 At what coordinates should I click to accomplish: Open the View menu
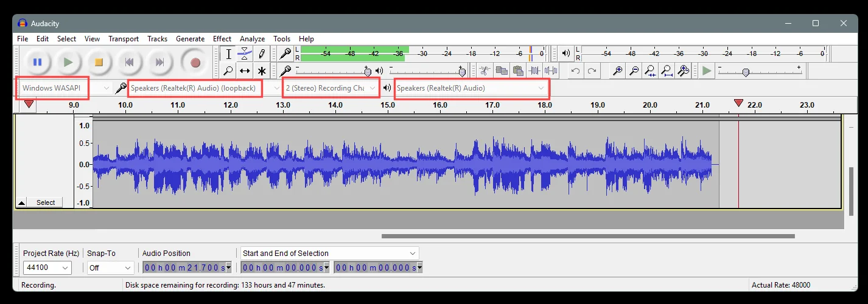(92, 38)
